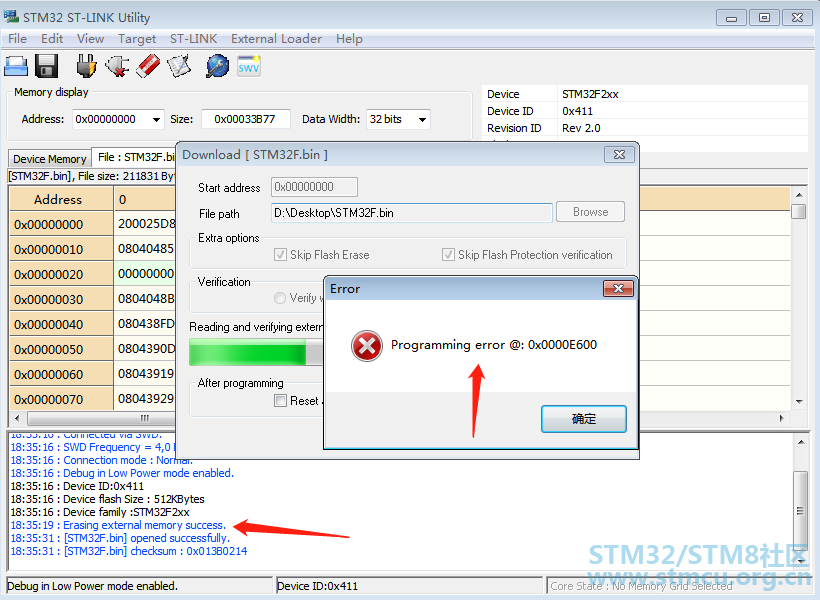Select the Verify radio button

tap(280, 298)
